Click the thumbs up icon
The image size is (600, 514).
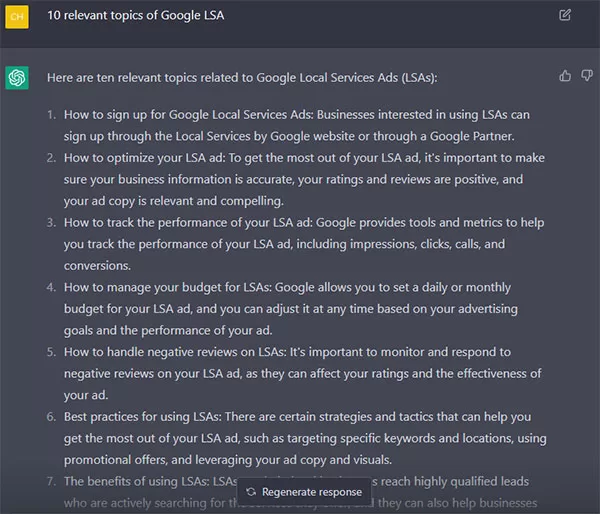[565, 76]
